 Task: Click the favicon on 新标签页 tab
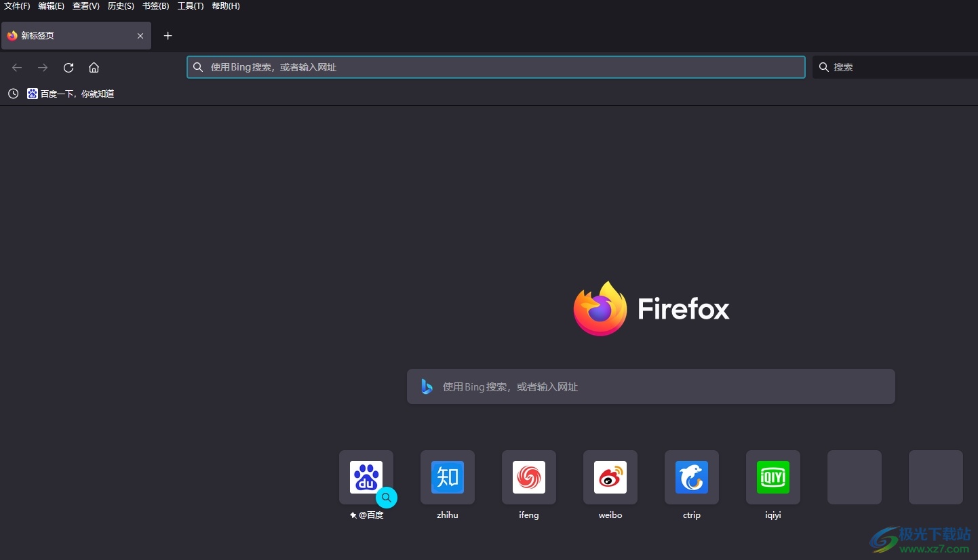pyautogui.click(x=12, y=36)
